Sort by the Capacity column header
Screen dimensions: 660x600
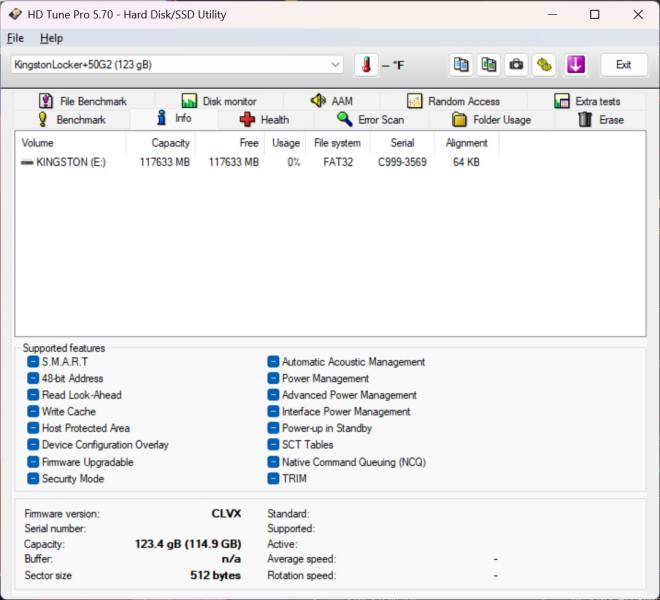point(160,143)
